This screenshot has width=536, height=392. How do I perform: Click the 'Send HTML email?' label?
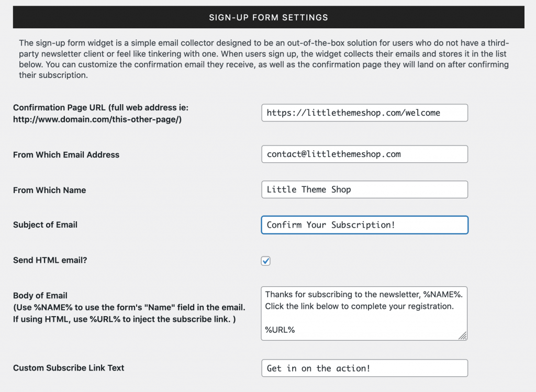pyautogui.click(x=50, y=260)
